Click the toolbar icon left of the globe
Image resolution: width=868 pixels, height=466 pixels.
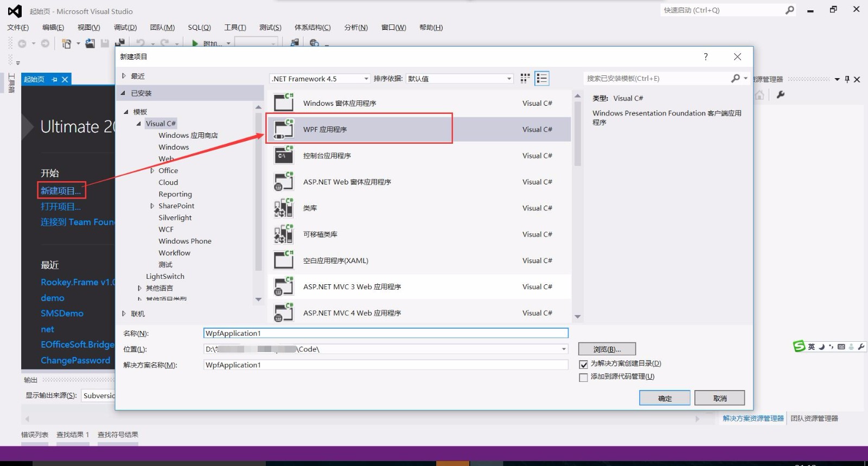295,43
